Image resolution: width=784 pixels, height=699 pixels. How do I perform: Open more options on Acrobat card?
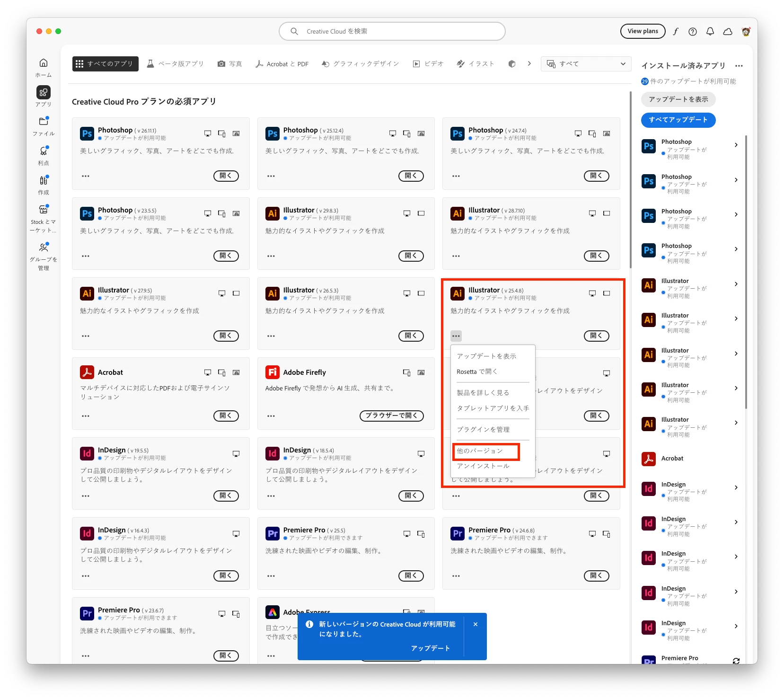86,416
